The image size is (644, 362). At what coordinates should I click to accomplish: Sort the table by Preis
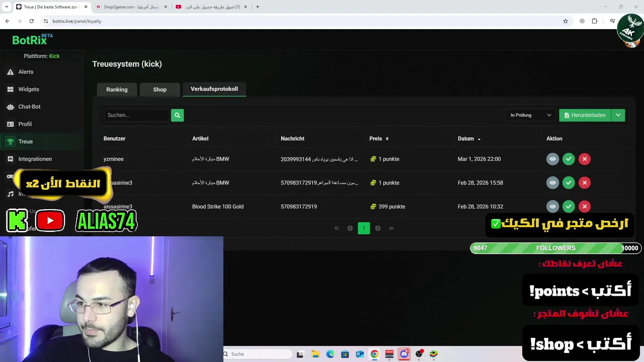[x=379, y=139]
